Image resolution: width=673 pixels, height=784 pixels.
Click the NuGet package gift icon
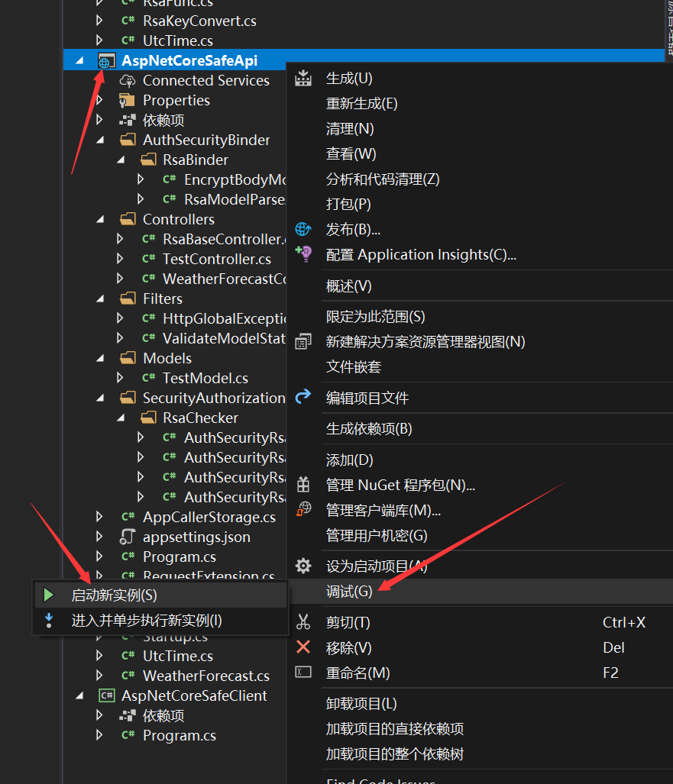click(x=303, y=485)
